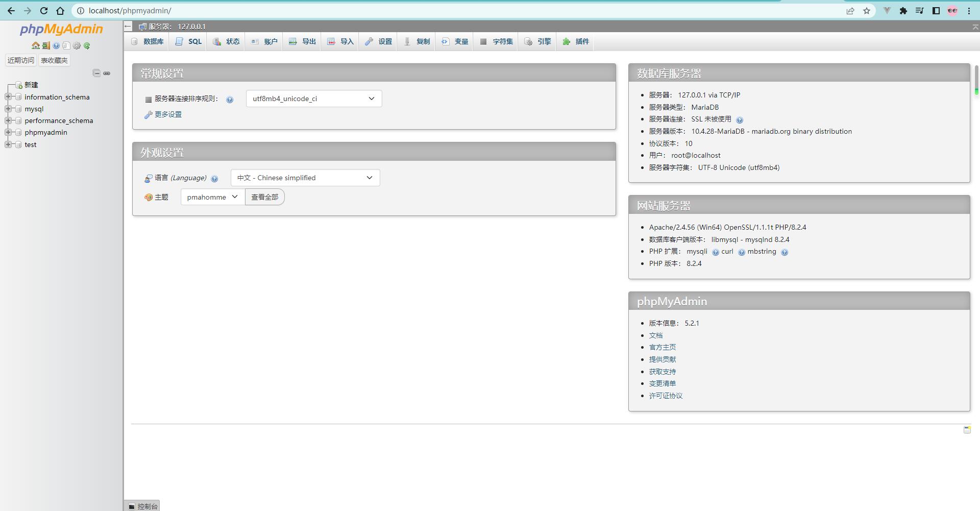Click 许可证协议 link

click(666, 396)
